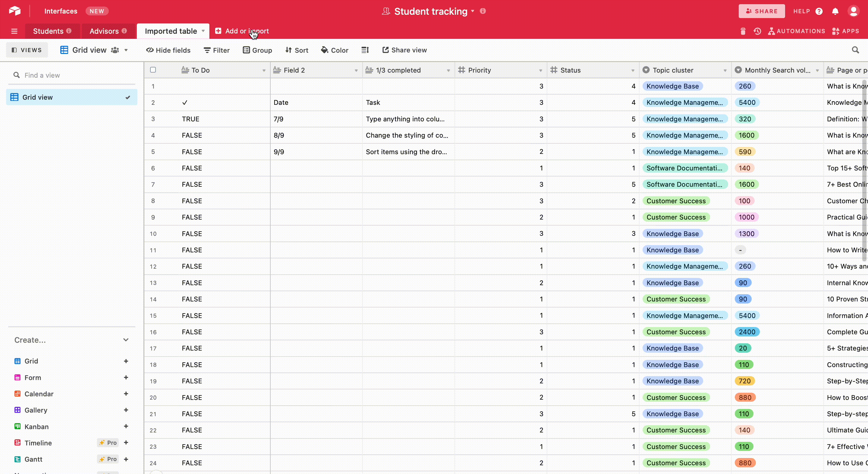Switch to the Students tab
The image size is (868, 474).
(x=49, y=31)
